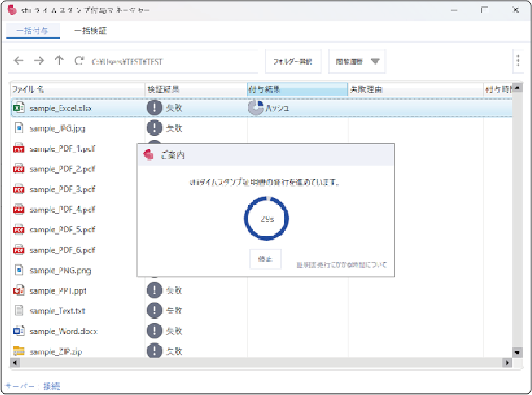Click the folder icon of sample_ZIP.zip
The image size is (532, 395).
(19, 351)
